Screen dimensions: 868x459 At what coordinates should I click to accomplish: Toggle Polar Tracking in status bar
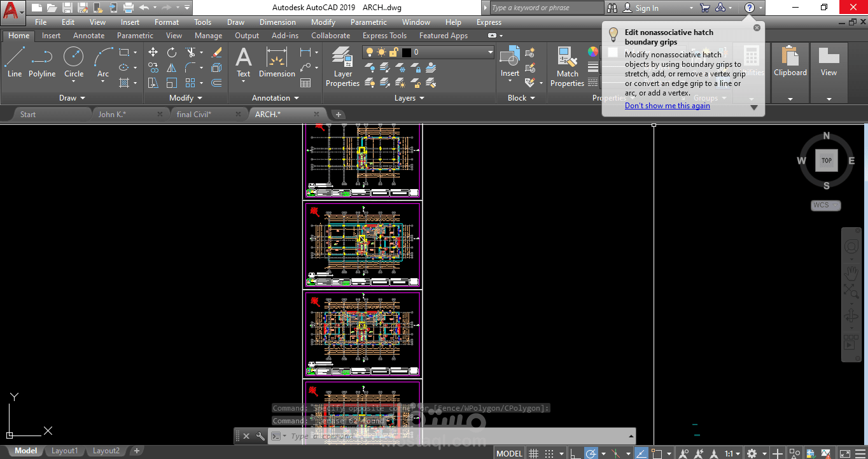point(591,453)
